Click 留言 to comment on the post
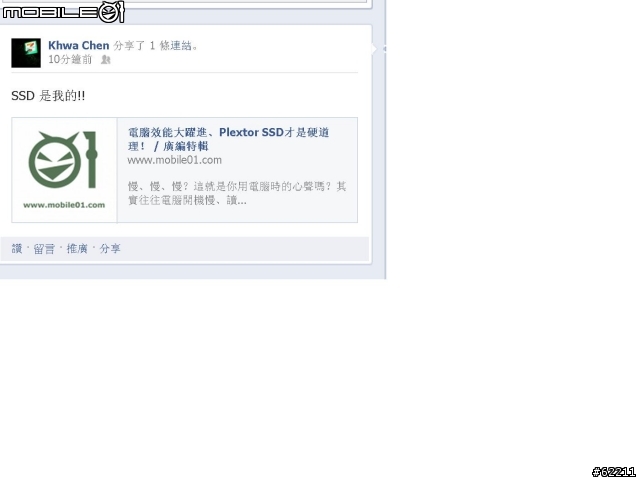640x480 pixels. [x=44, y=249]
